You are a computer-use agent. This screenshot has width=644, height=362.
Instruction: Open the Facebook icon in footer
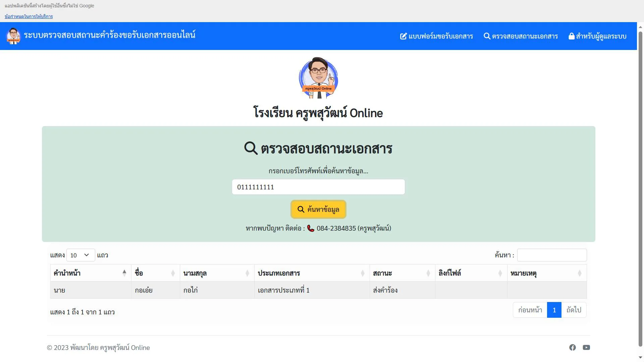[573, 348]
